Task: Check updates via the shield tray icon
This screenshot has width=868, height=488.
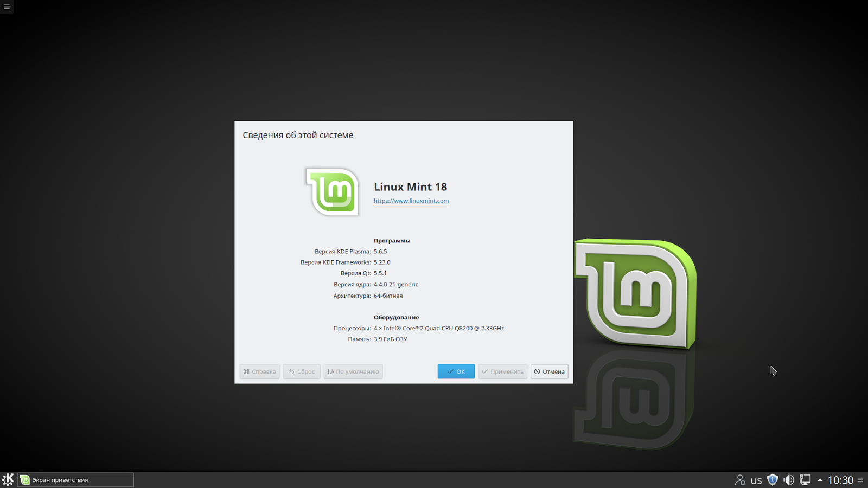Action: (773, 479)
